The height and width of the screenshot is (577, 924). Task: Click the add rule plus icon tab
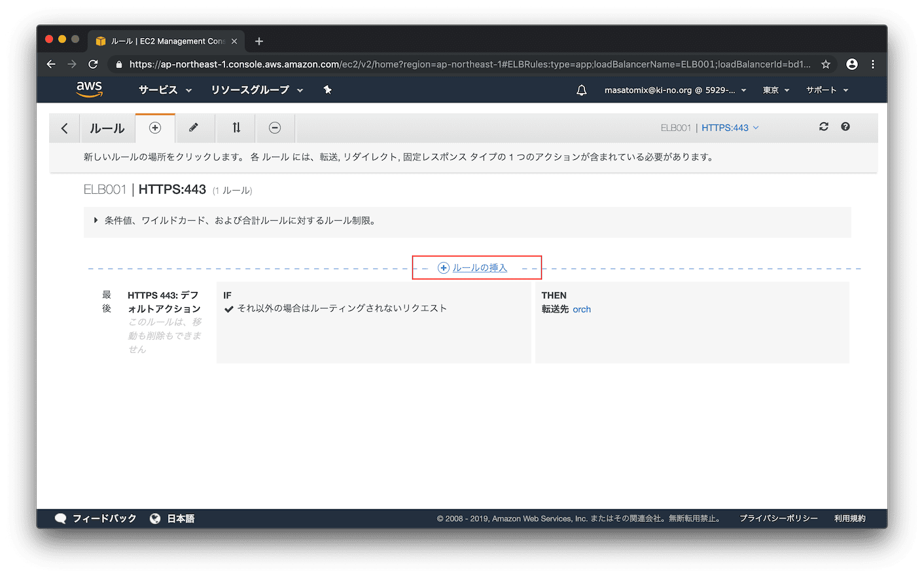point(155,128)
